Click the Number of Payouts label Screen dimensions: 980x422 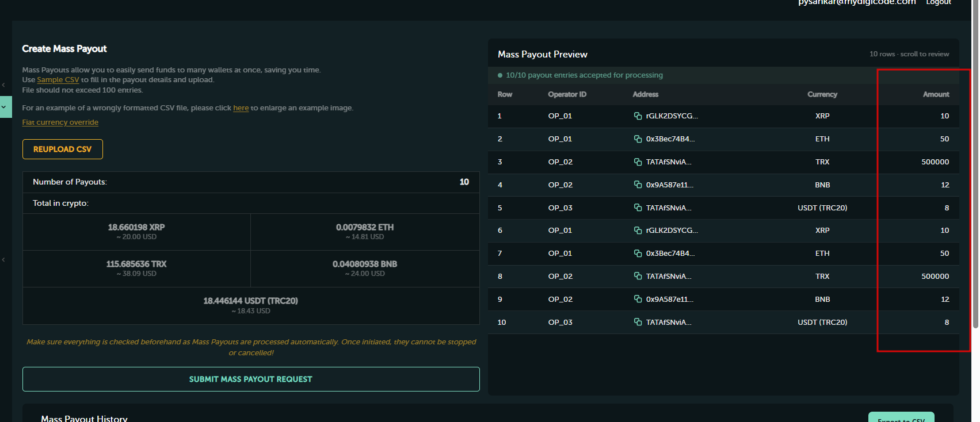pyautogui.click(x=70, y=182)
